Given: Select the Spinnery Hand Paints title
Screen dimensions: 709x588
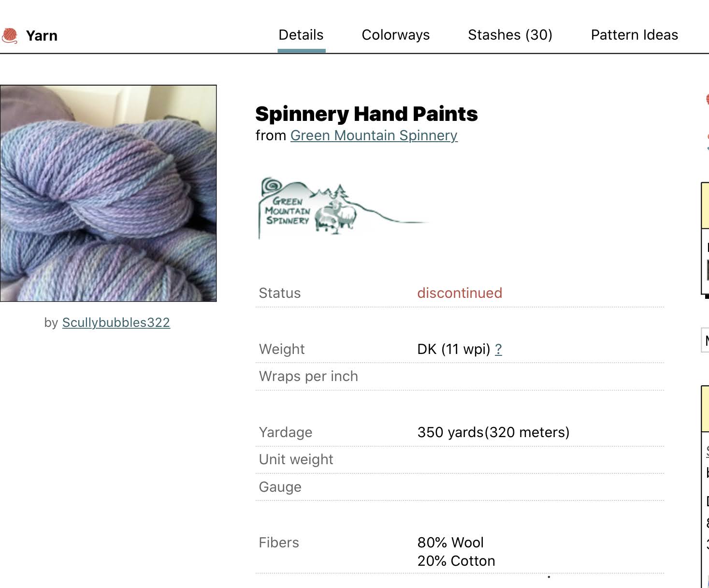Looking at the screenshot, I should point(366,114).
